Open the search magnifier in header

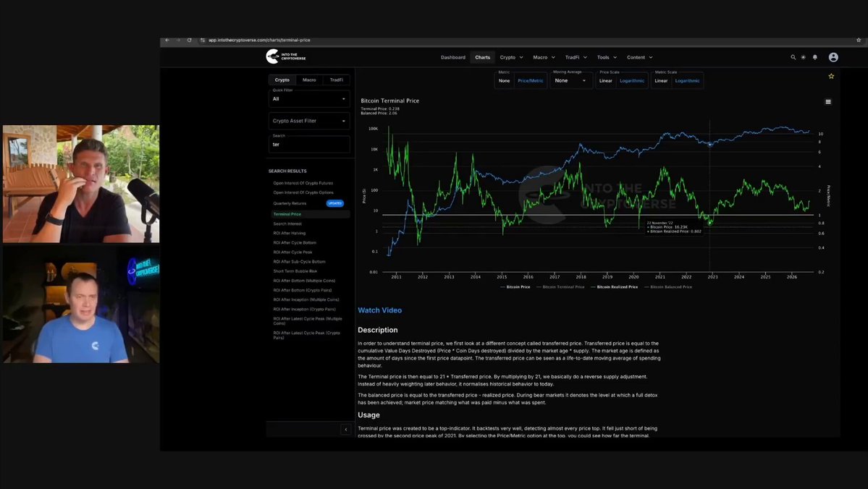pos(793,57)
